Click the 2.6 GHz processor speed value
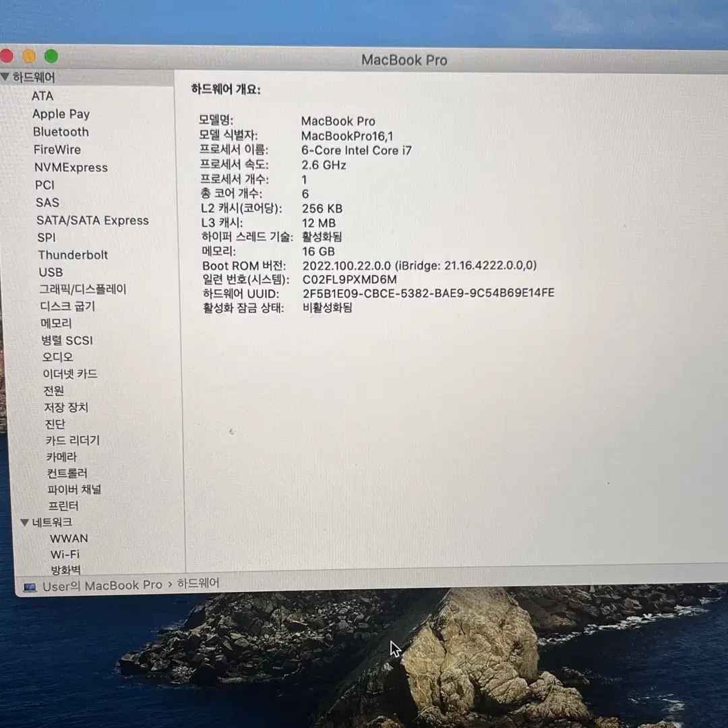The height and width of the screenshot is (728, 728). coord(324,165)
